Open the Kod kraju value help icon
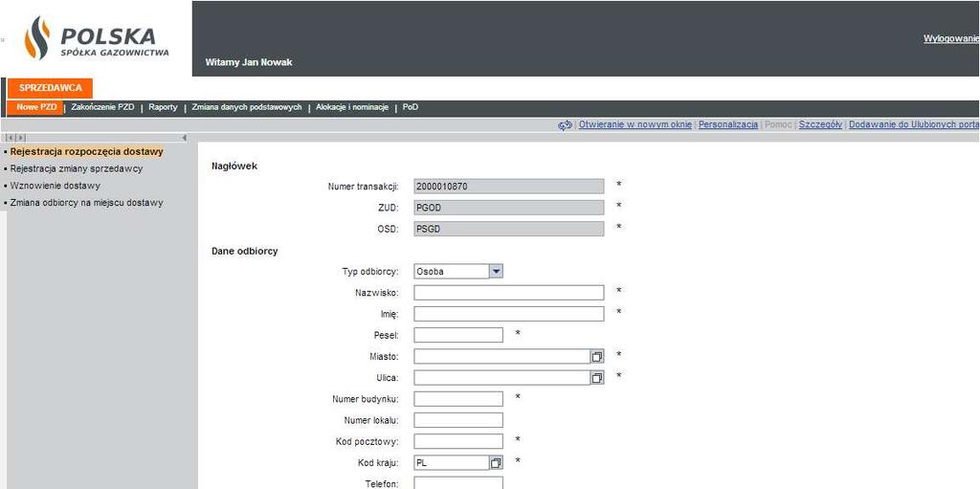Viewport: 980px width, 489px height. (x=496, y=463)
